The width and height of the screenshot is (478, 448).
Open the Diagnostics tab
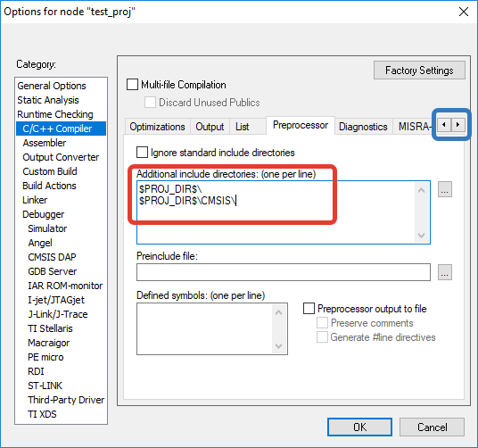coord(363,127)
